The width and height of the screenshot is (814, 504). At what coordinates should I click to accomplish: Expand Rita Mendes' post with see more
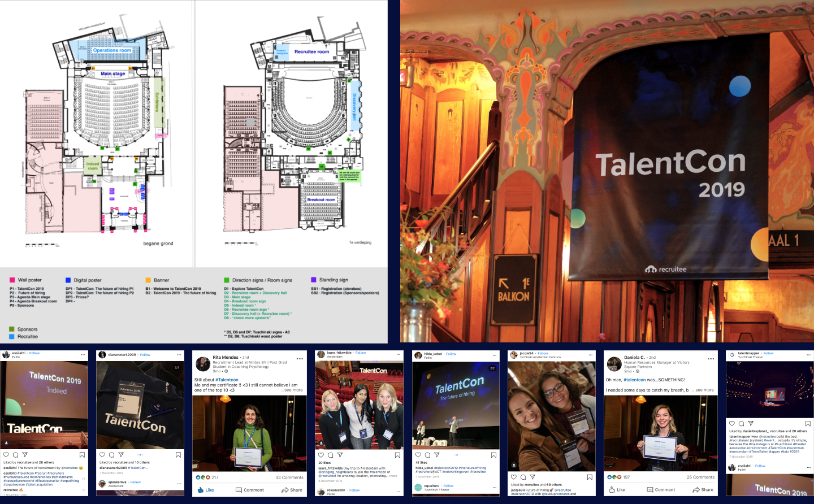coord(293,390)
